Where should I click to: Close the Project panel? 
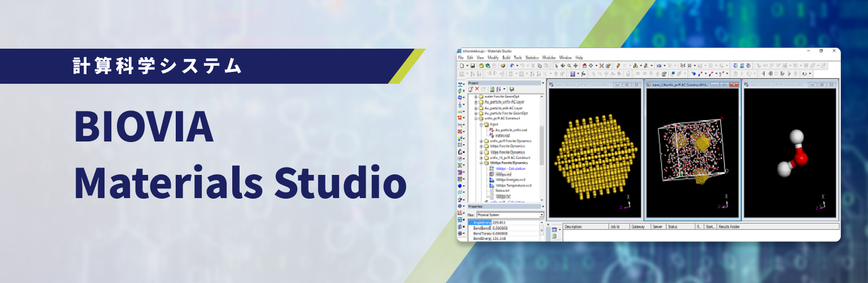tap(543, 83)
